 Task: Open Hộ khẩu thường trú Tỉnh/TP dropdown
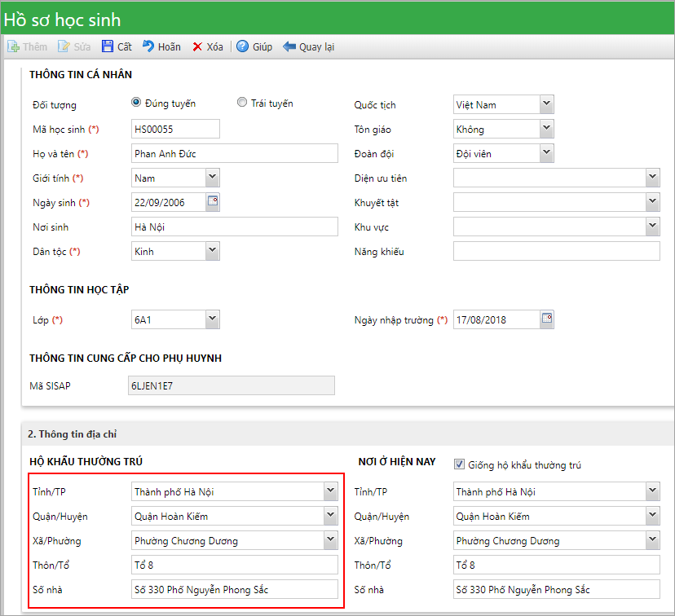[331, 491]
